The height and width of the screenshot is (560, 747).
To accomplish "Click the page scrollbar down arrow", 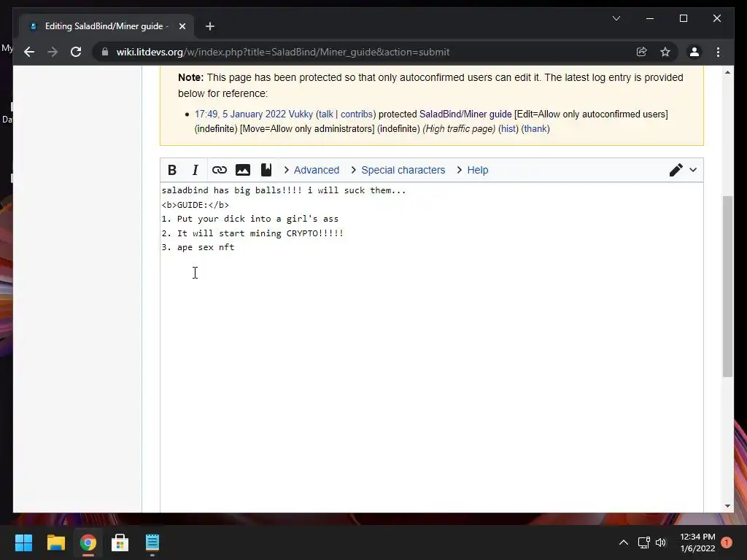I will point(727,506).
